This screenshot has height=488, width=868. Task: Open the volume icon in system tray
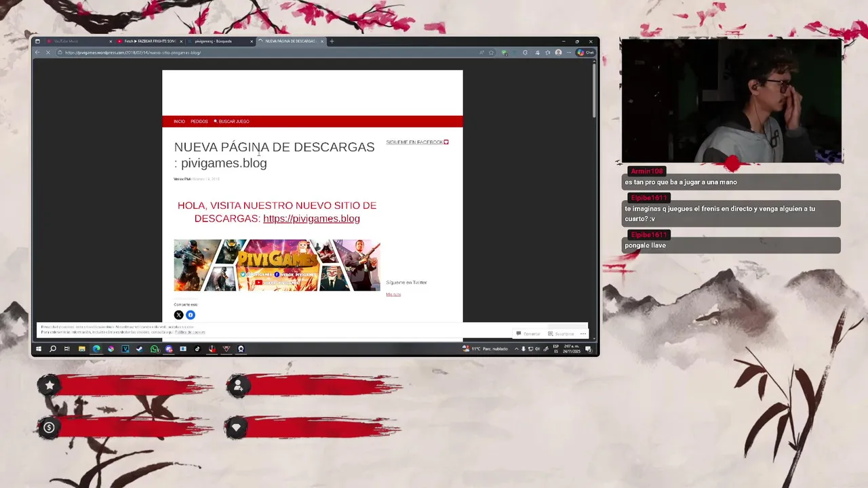click(x=537, y=349)
